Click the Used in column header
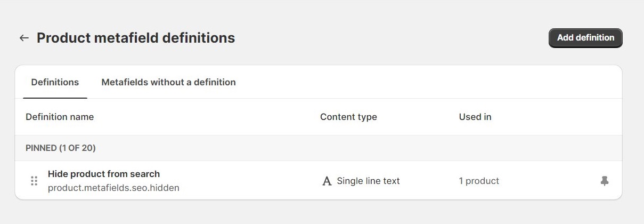Screen dimensions: 644x224 [x=475, y=117]
